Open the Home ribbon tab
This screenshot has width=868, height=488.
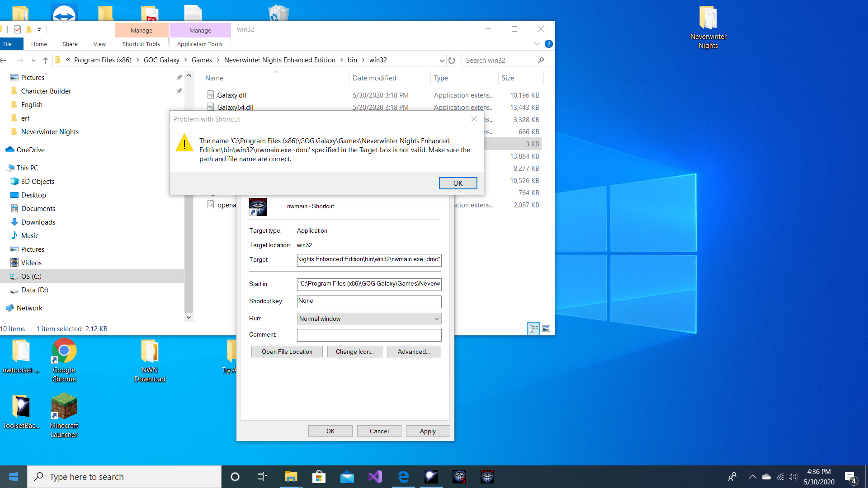(39, 44)
